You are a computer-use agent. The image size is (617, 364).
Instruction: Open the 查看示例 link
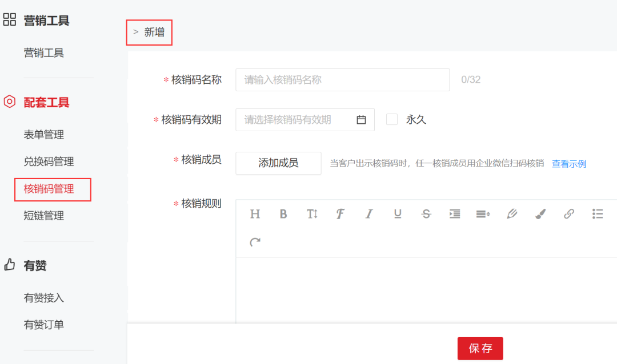[568, 164]
